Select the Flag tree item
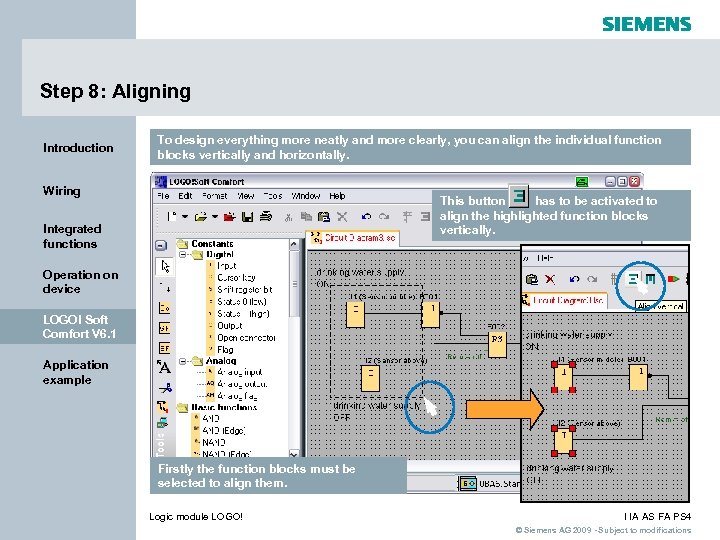Image resolution: width=720 pixels, height=540 pixels. click(x=225, y=349)
